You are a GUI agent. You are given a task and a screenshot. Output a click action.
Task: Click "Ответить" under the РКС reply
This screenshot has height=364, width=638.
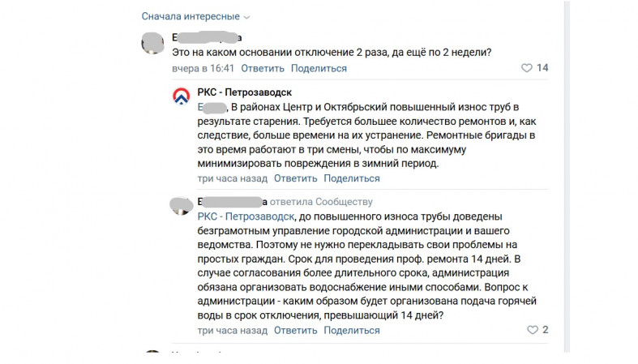(x=295, y=178)
